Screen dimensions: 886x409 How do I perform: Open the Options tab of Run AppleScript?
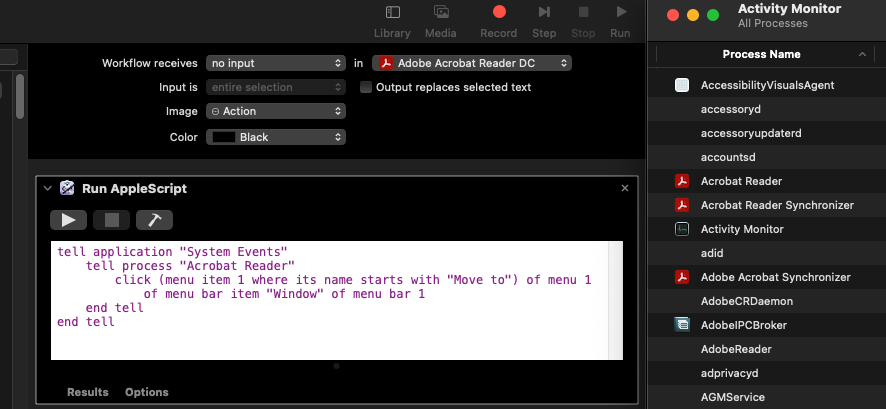pyautogui.click(x=147, y=392)
